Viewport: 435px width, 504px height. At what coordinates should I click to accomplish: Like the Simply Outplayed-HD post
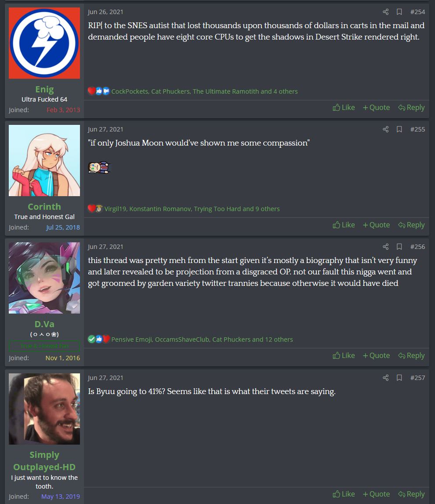point(344,494)
